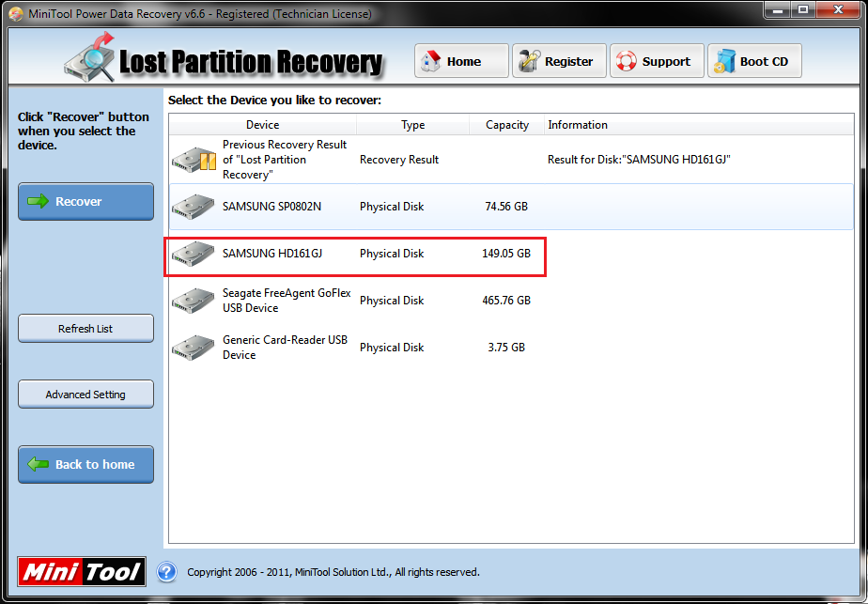868x604 pixels.
Task: Click the 465.76 GB capacity cell
Action: (x=506, y=301)
